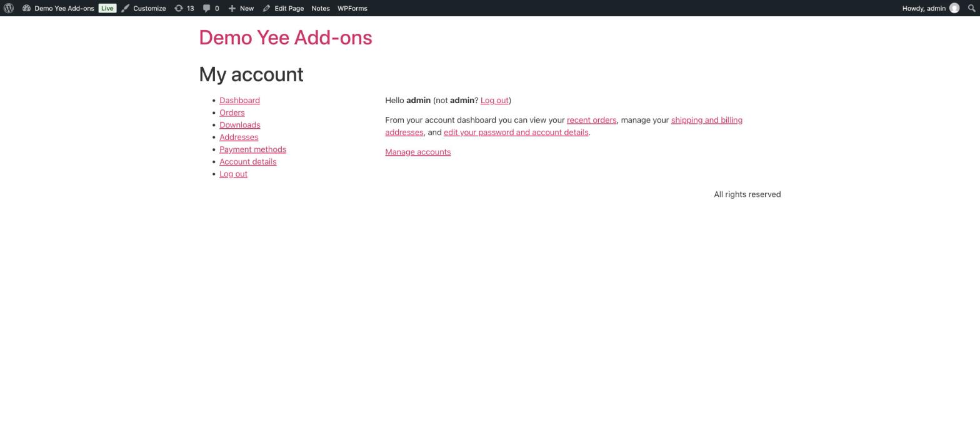Open the admin bar search magnifier
This screenshot has height=429, width=980.
[971, 8]
